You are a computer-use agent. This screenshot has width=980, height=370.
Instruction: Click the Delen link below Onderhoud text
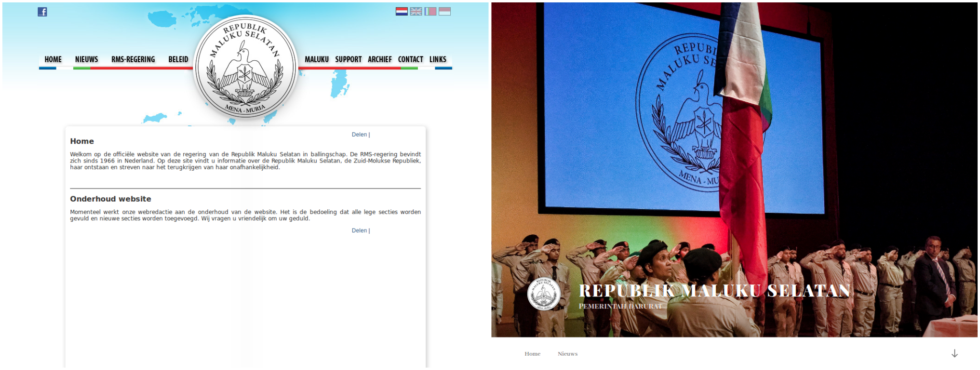[359, 231]
